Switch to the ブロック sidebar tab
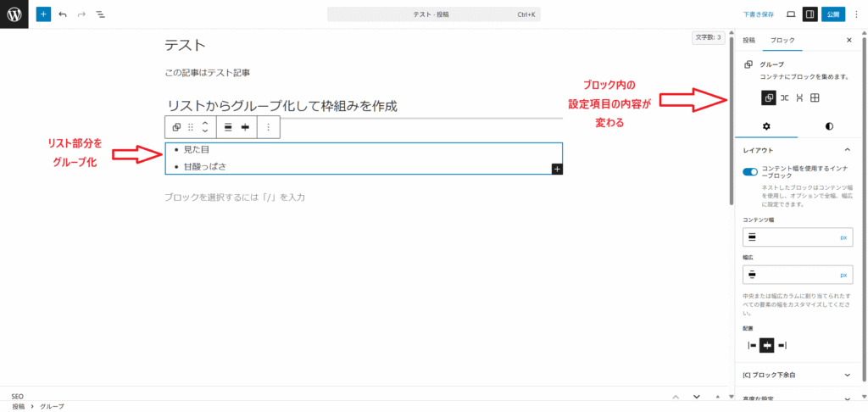The height and width of the screenshot is (412, 868). click(x=782, y=41)
